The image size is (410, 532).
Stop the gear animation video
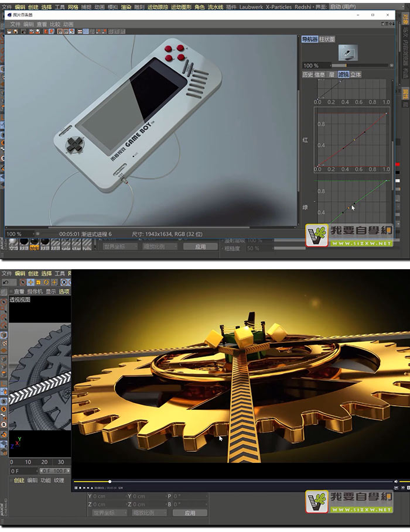point(80,488)
